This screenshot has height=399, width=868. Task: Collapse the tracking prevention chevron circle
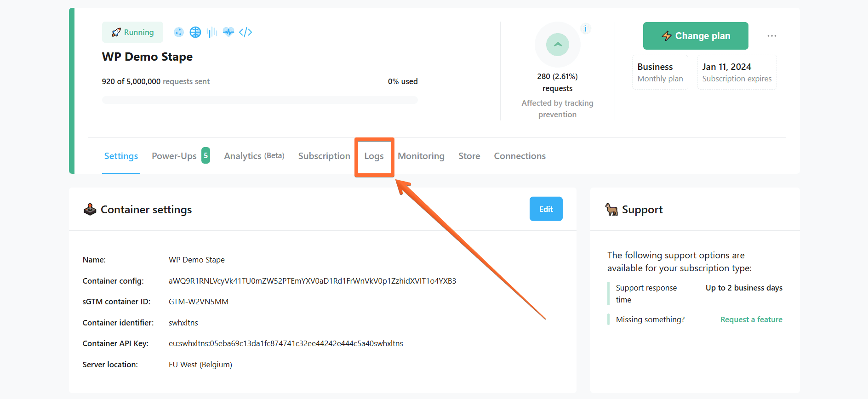[557, 45]
